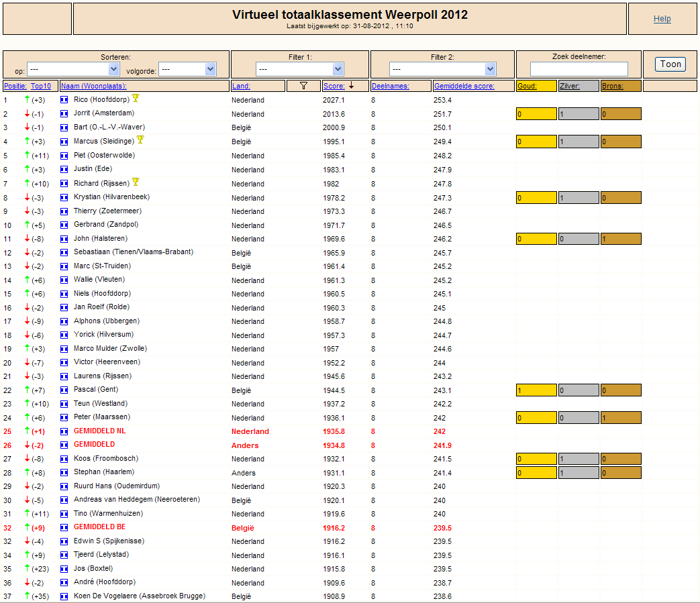Click silver medal box in Stephan (Haarlem) row
This screenshot has height=603, width=700.
click(x=579, y=473)
